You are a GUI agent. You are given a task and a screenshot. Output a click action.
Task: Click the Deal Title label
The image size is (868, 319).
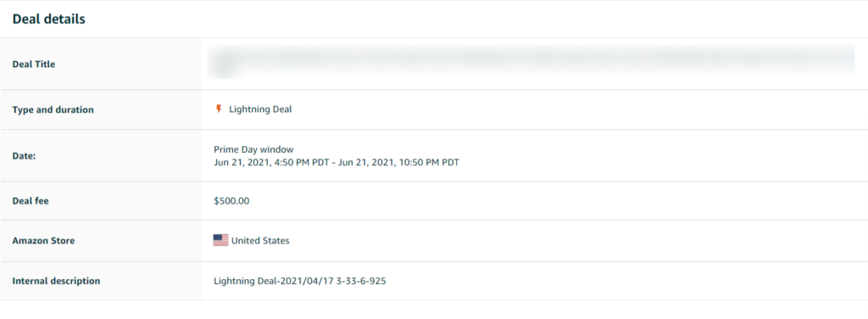coord(34,64)
